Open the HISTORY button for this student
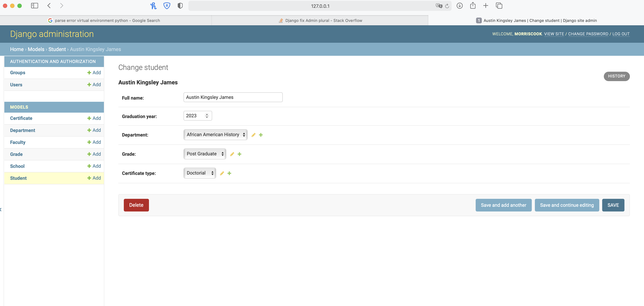 tap(617, 76)
